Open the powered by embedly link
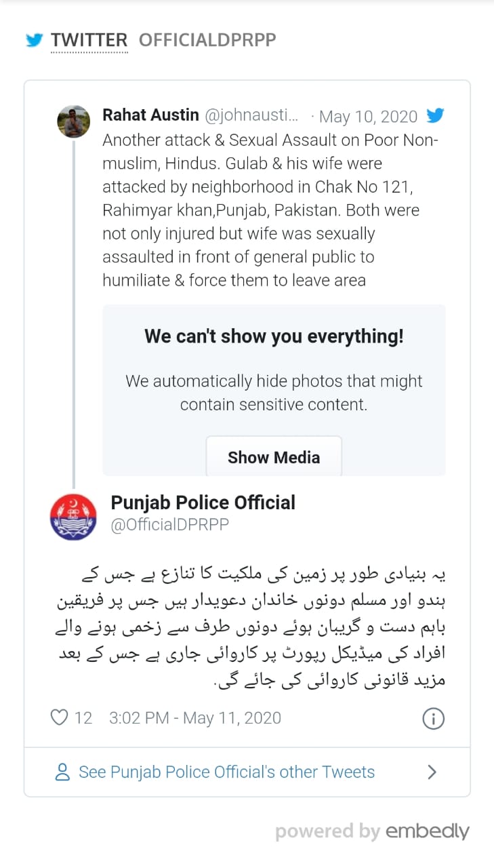This screenshot has width=494, height=868. click(x=372, y=831)
